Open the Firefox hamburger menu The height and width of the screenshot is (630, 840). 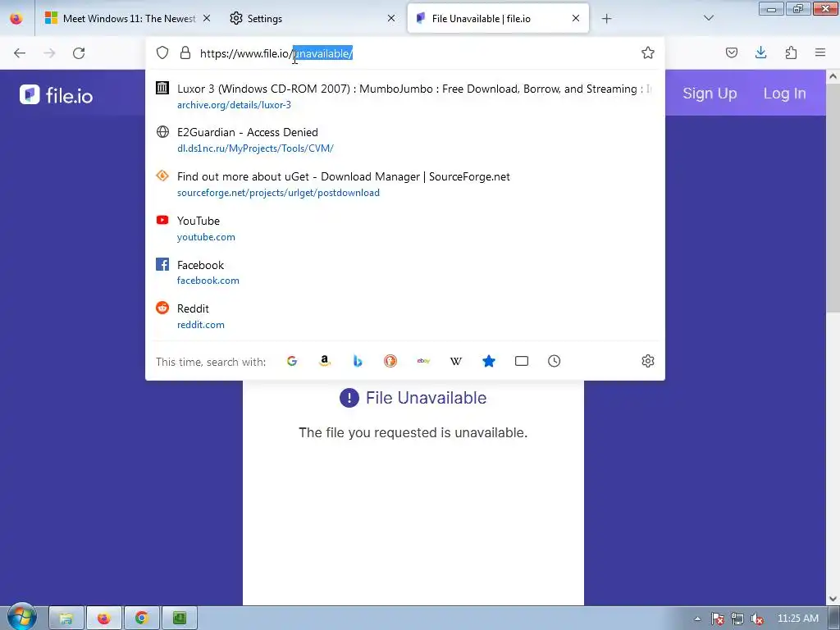coord(820,52)
